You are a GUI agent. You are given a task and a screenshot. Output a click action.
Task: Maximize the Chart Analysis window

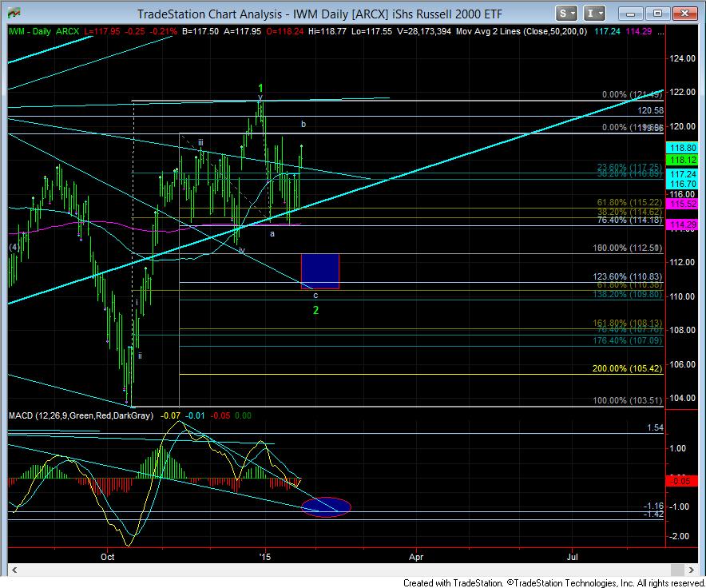click(657, 14)
